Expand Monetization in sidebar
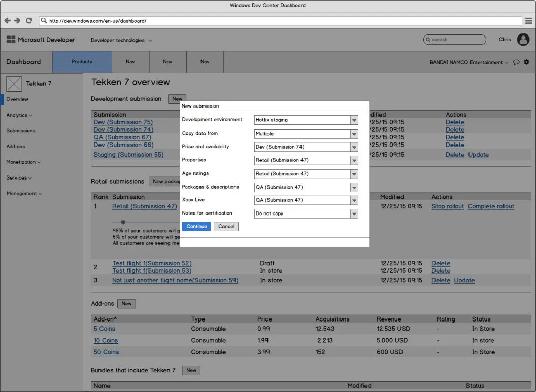 click(x=23, y=162)
